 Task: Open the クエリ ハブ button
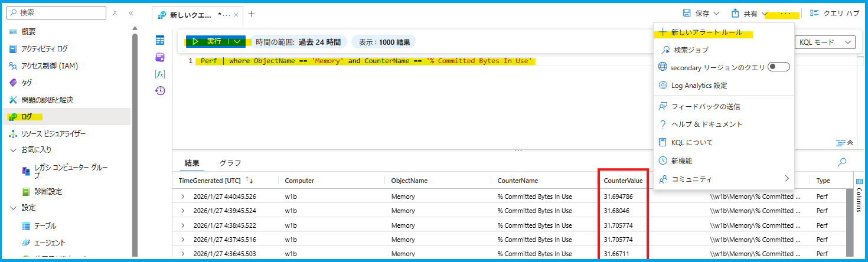tap(834, 14)
